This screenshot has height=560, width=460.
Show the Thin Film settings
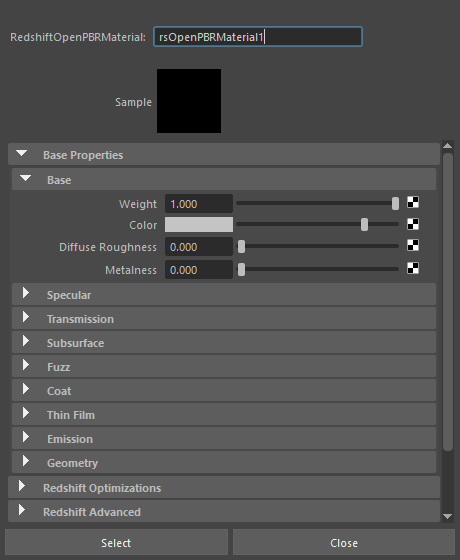tap(224, 414)
